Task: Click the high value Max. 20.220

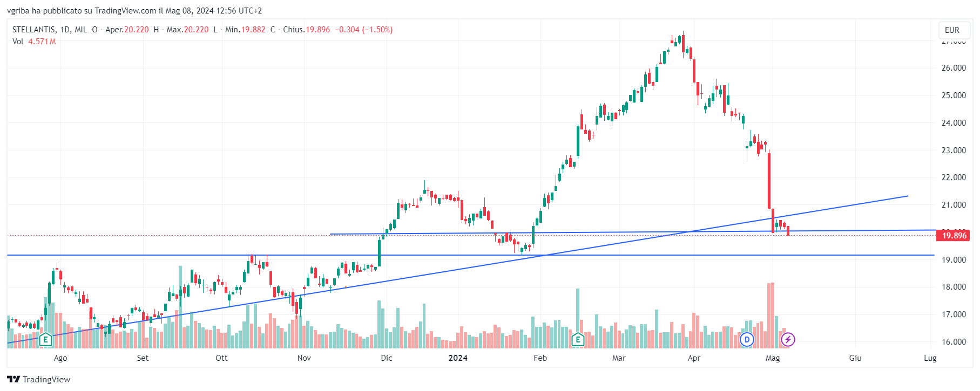Action: click(x=187, y=30)
